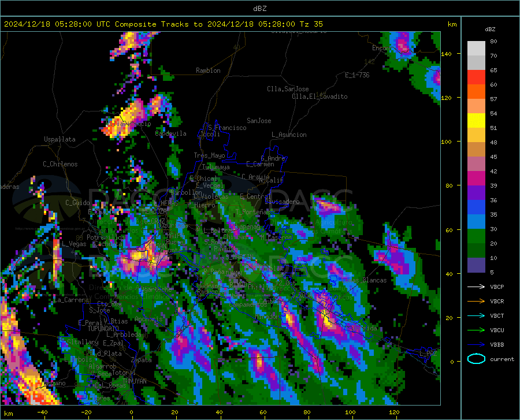Click the cyan VBCT arrow legend icon
The height and width of the screenshot is (420, 520).
coord(476,315)
